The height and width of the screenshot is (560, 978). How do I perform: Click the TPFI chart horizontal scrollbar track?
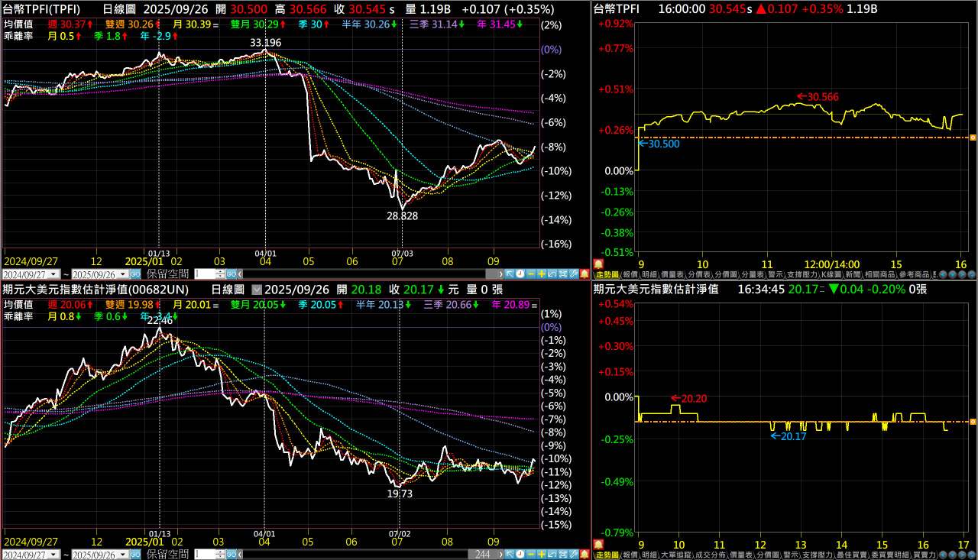[x=370, y=274]
